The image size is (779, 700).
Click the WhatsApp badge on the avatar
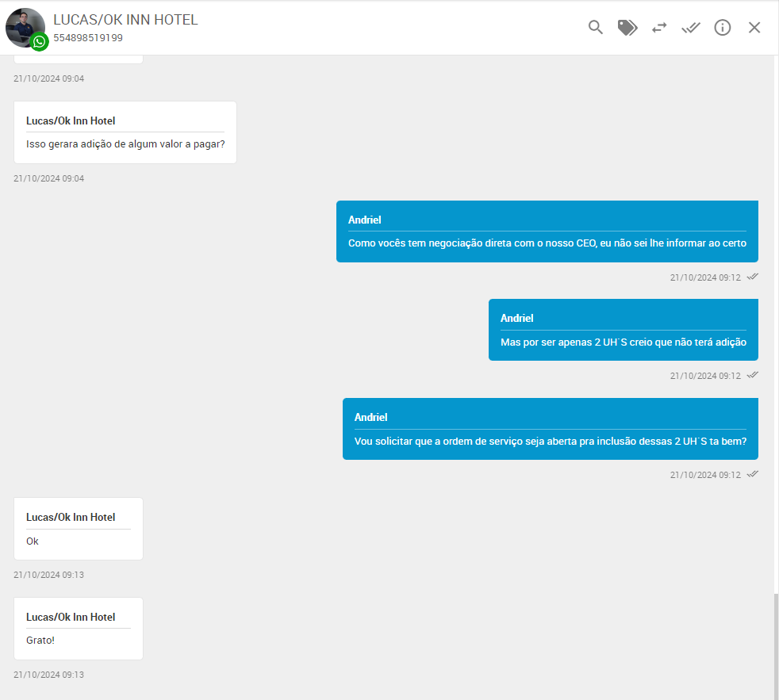click(40, 41)
